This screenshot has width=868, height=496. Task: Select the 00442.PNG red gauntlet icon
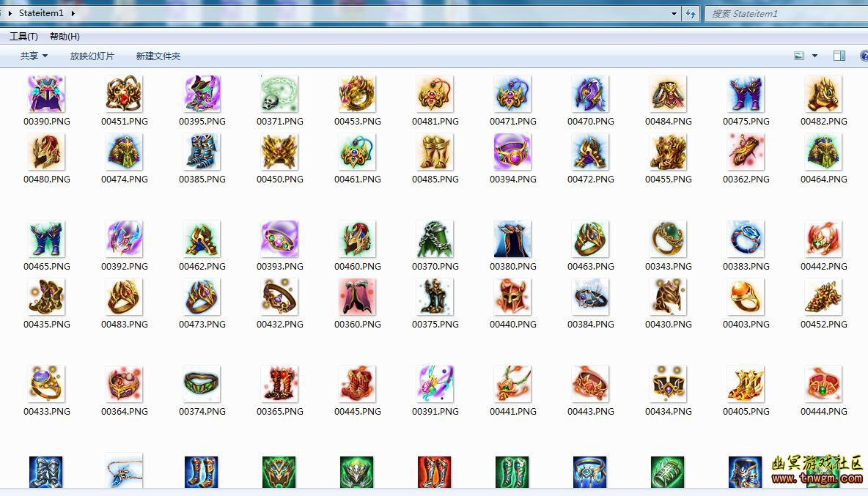click(x=824, y=239)
